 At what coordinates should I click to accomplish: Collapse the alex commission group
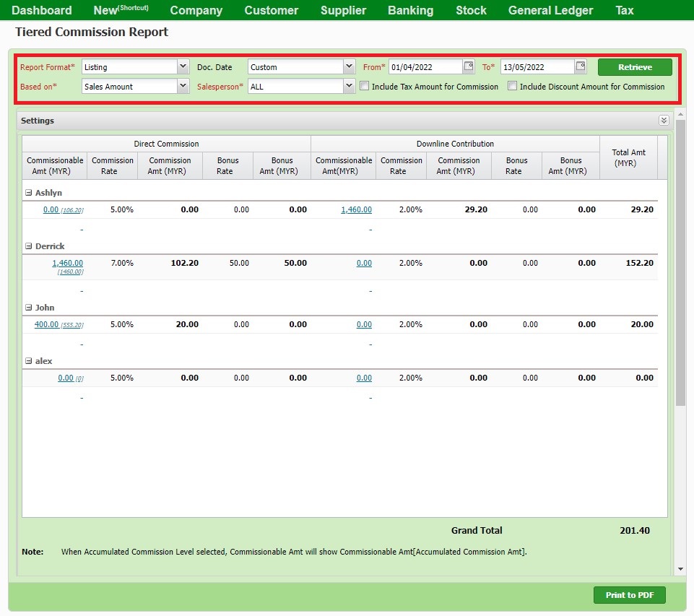pos(30,361)
